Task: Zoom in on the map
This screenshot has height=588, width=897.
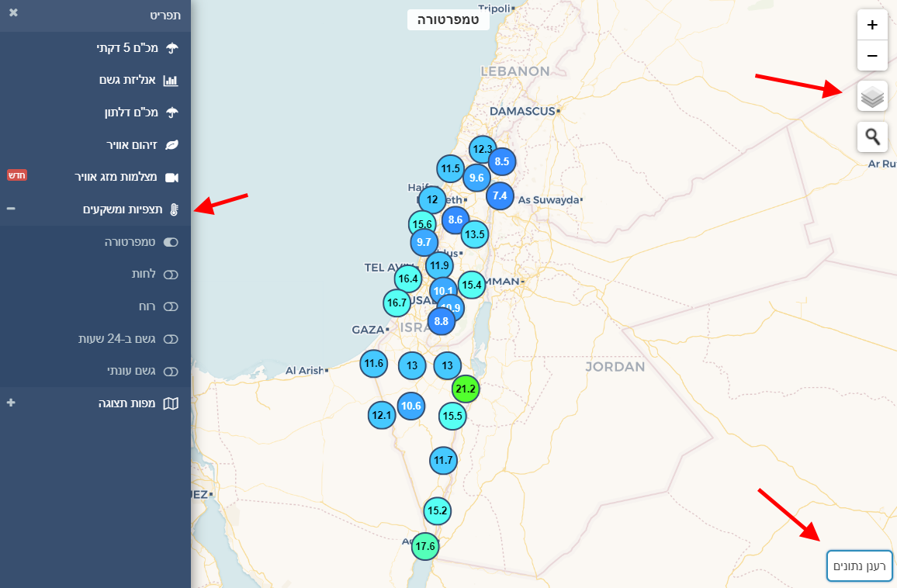Action: click(872, 25)
